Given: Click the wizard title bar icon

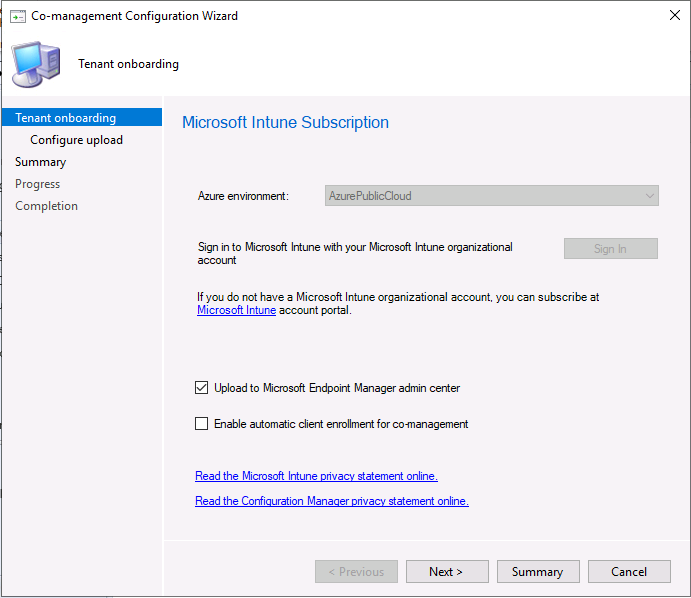Looking at the screenshot, I should pyautogui.click(x=18, y=16).
